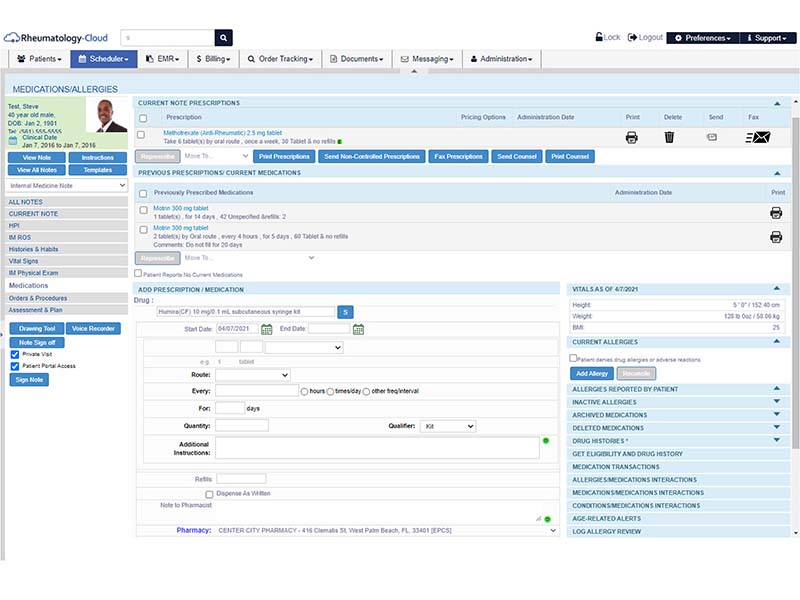
Task: Open the Billing menu
Action: point(213,59)
